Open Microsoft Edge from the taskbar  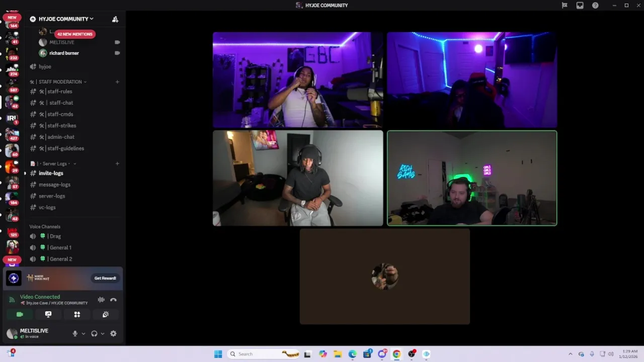[x=352, y=354]
